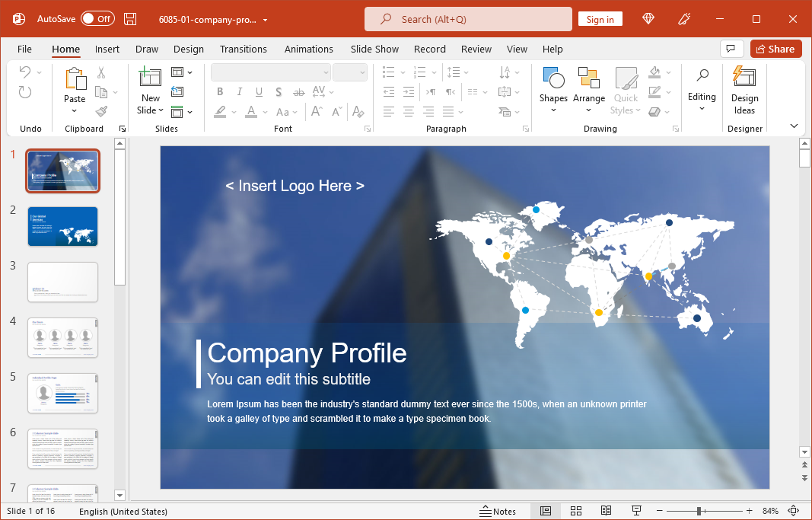Switch to the Animations tab

[309, 49]
